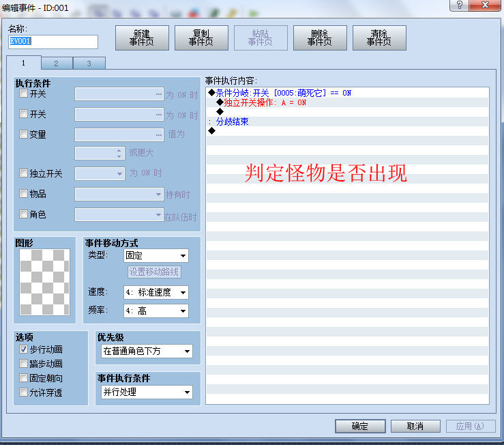Close the event editor dialog

pos(485,5)
